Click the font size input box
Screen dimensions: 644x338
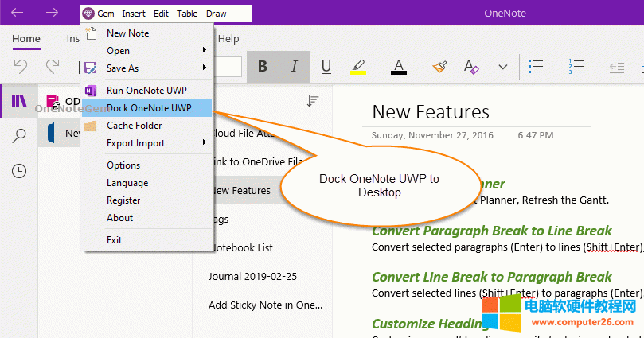tap(228, 67)
